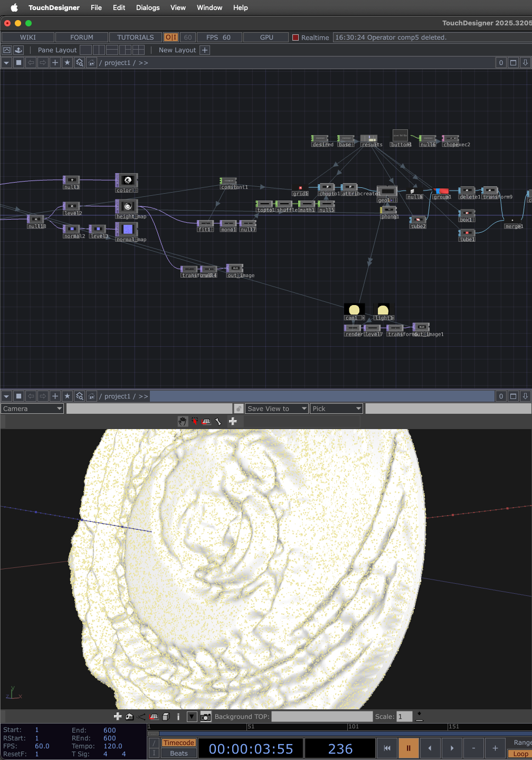The height and width of the screenshot is (760, 532).
Task: Pause the timeline playback
Action: coord(408,748)
